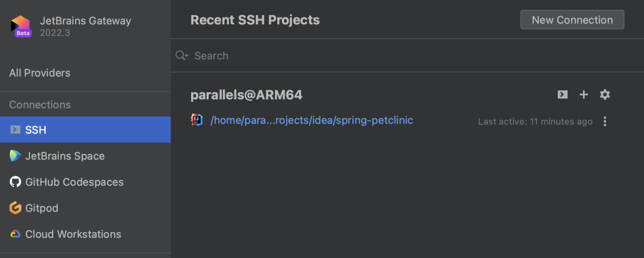This screenshot has height=258, width=644.
Task: Select Cloud Workstations provider
Action: [73, 234]
